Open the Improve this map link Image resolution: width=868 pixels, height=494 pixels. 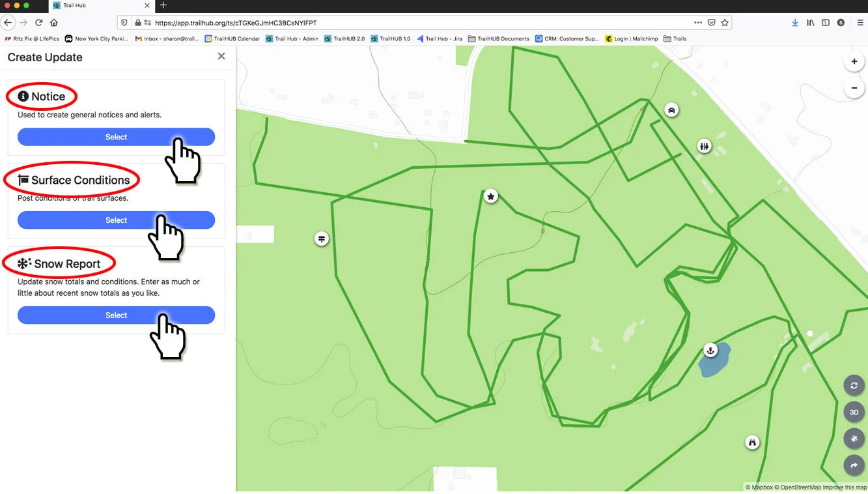click(x=845, y=487)
